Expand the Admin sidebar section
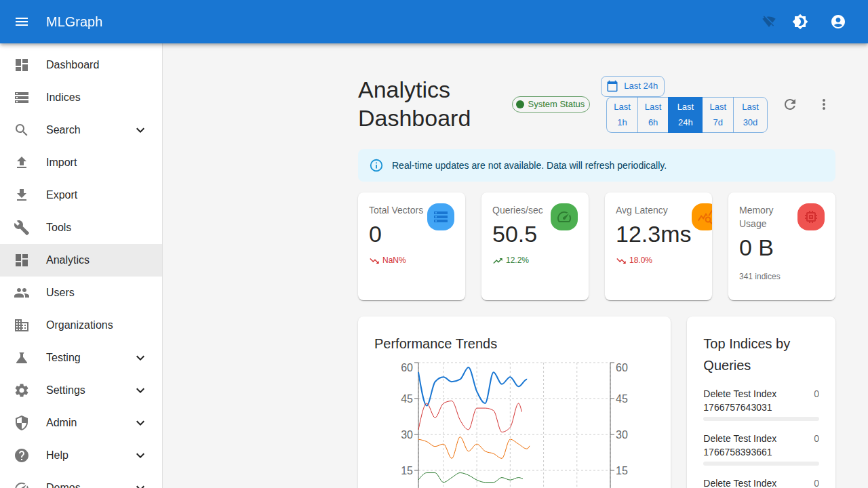Viewport: 868px width, 488px height. (x=81, y=422)
